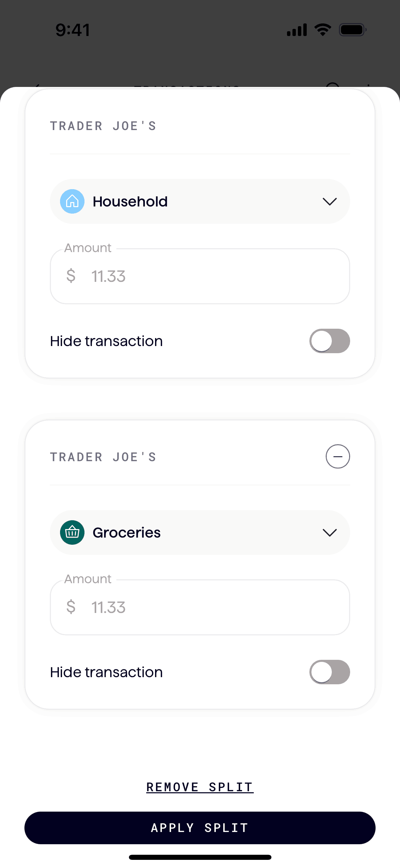Open the category selector labeled Household

[x=199, y=201]
